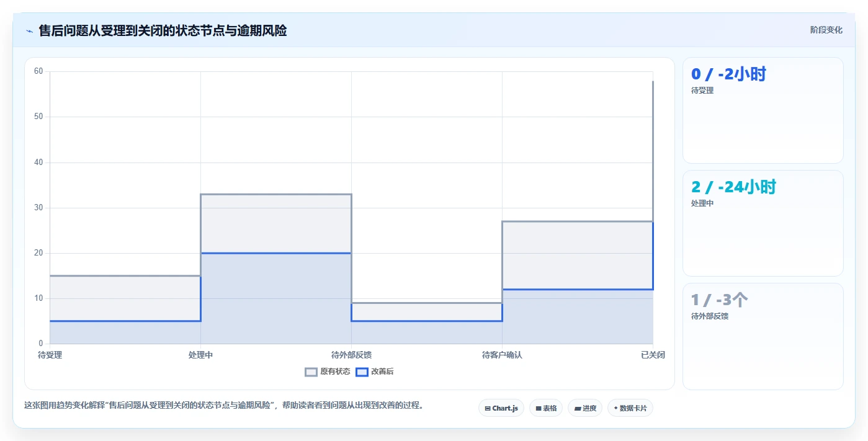
Task: Click the 待客户确认 x-axis label
Action: point(502,355)
